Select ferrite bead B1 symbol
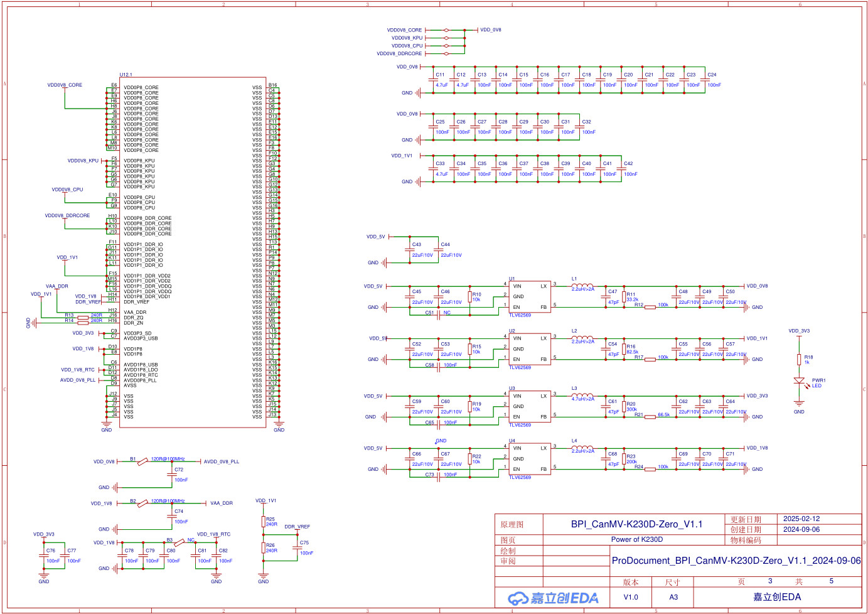 (x=142, y=462)
